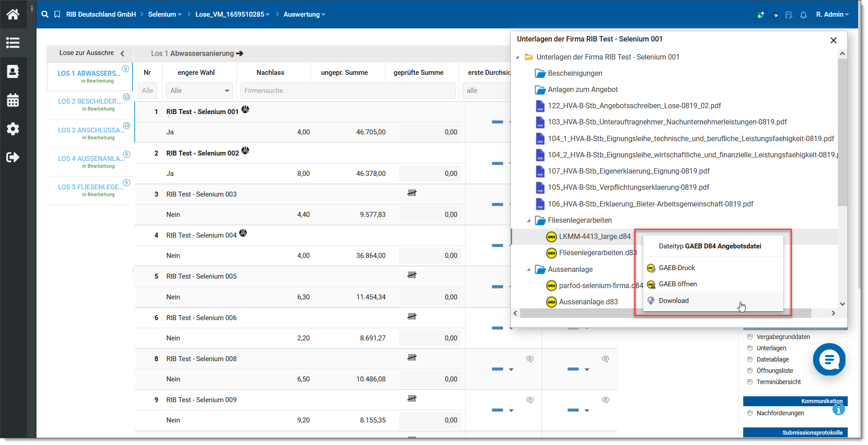Click the blue info circle icon
This screenshot has height=445, width=868.
pos(838,409)
